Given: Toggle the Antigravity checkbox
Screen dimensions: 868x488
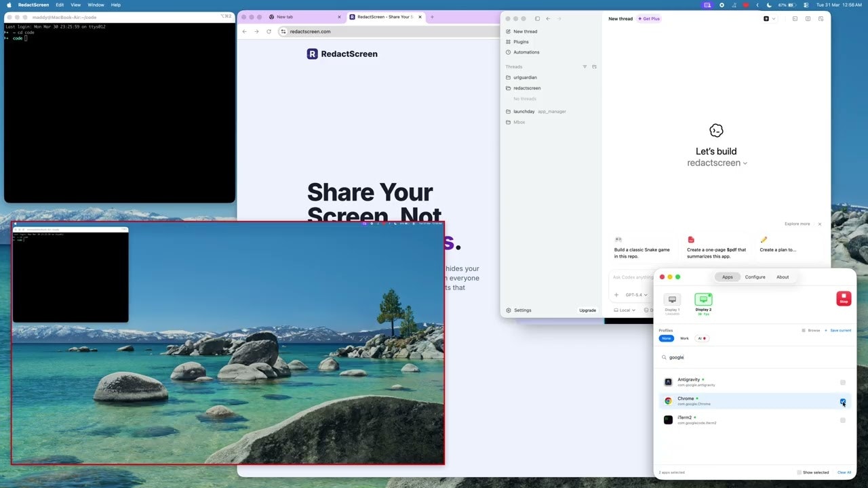Looking at the screenshot, I should click(843, 382).
